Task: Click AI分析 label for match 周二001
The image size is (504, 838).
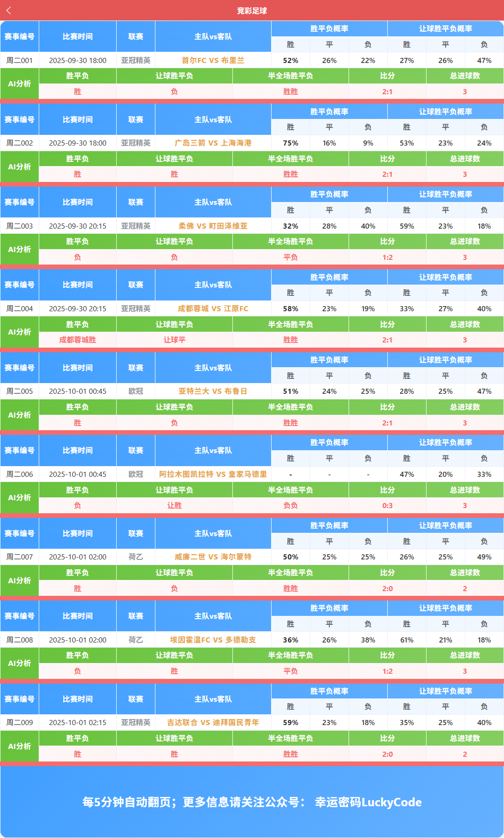Action: pyautogui.click(x=20, y=84)
